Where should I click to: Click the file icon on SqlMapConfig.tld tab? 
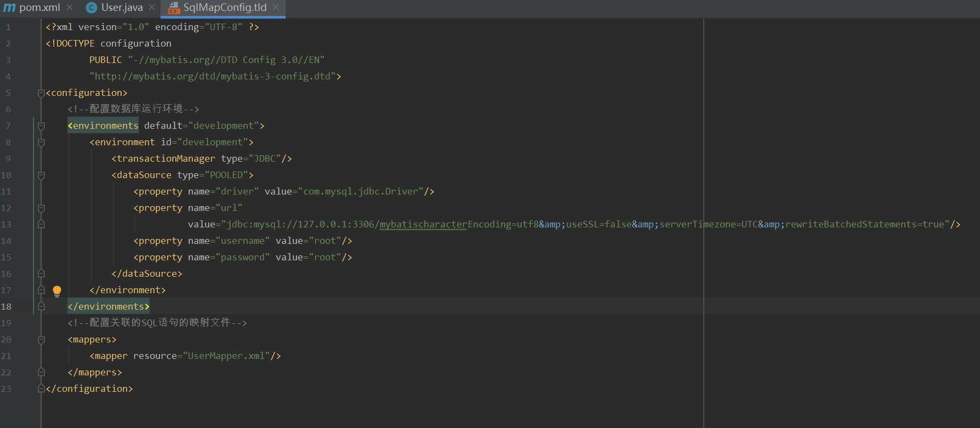click(174, 8)
